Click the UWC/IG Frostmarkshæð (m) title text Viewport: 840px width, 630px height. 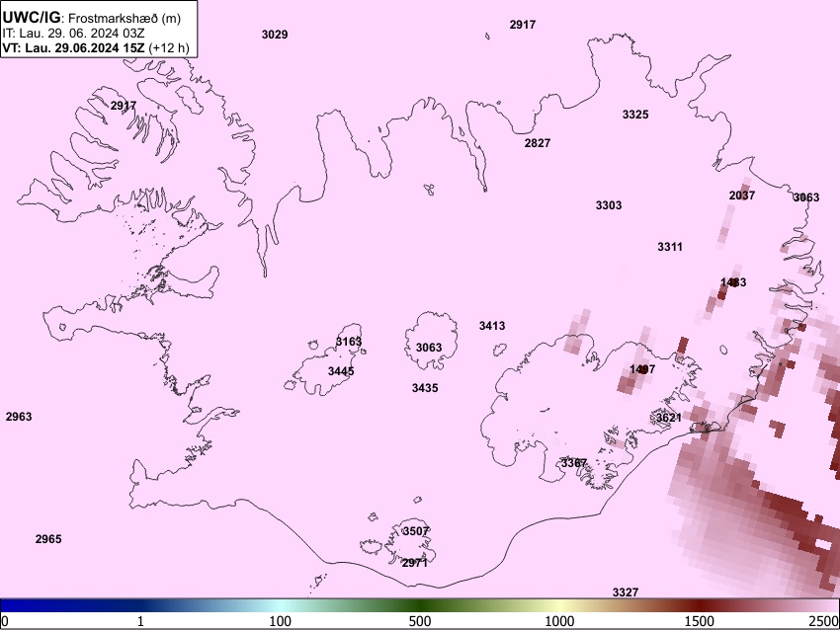(x=92, y=18)
